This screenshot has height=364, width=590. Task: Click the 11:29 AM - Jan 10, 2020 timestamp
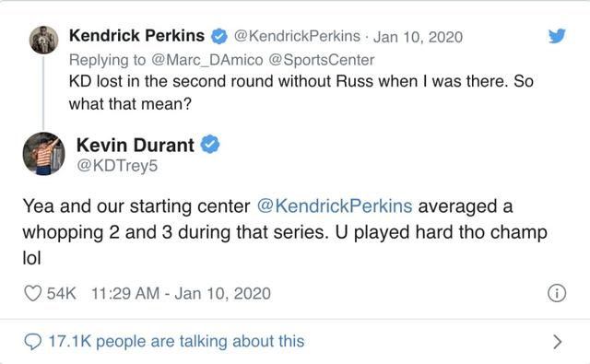181,294
